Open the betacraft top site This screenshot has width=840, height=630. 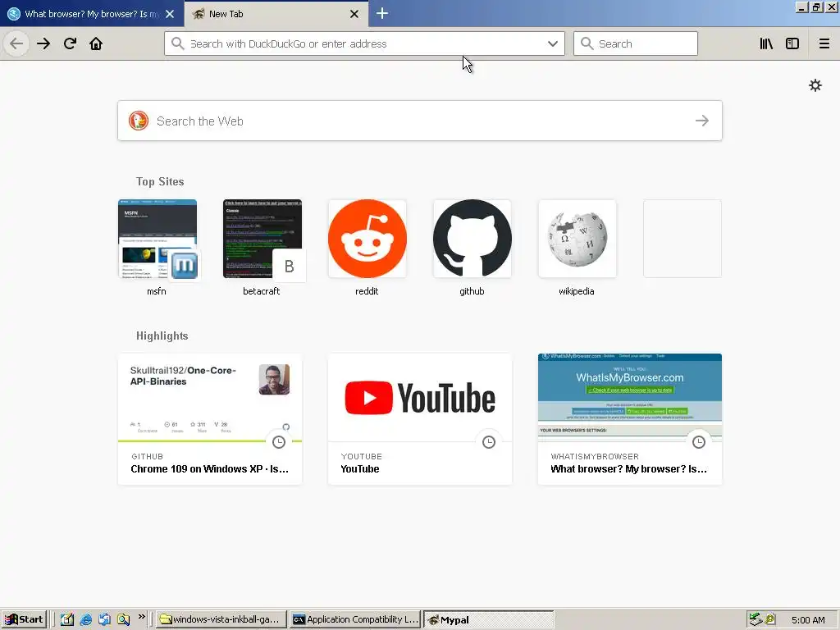262,248
